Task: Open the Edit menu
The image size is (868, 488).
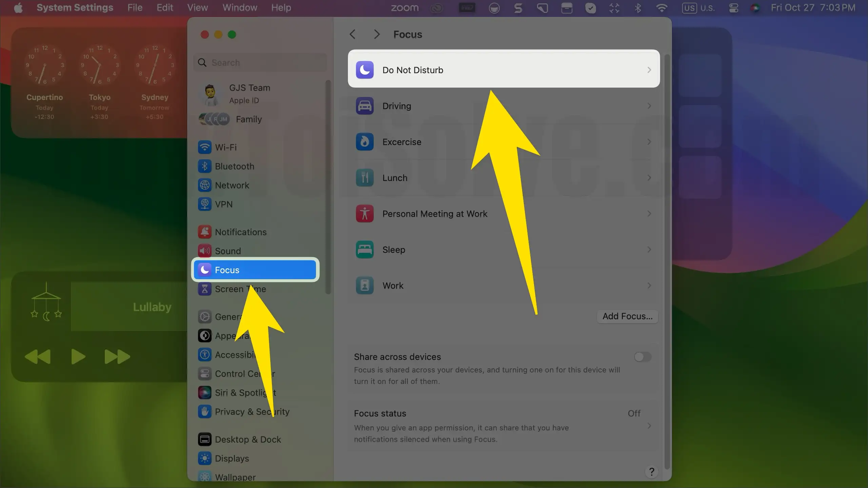Action: point(165,7)
